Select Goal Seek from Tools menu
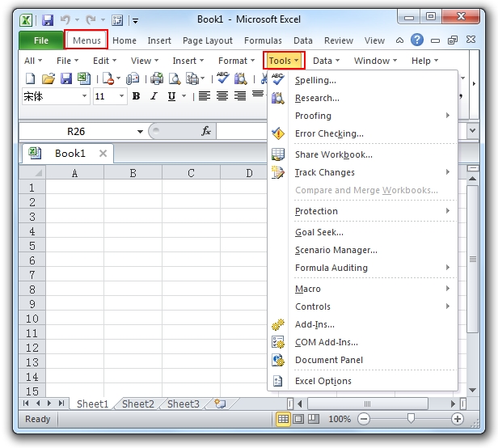 pos(319,232)
